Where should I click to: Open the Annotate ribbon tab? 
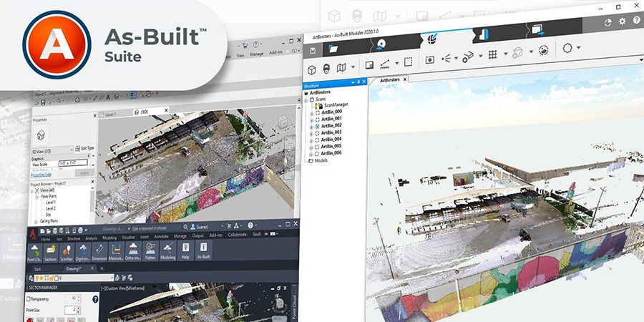[160, 235]
